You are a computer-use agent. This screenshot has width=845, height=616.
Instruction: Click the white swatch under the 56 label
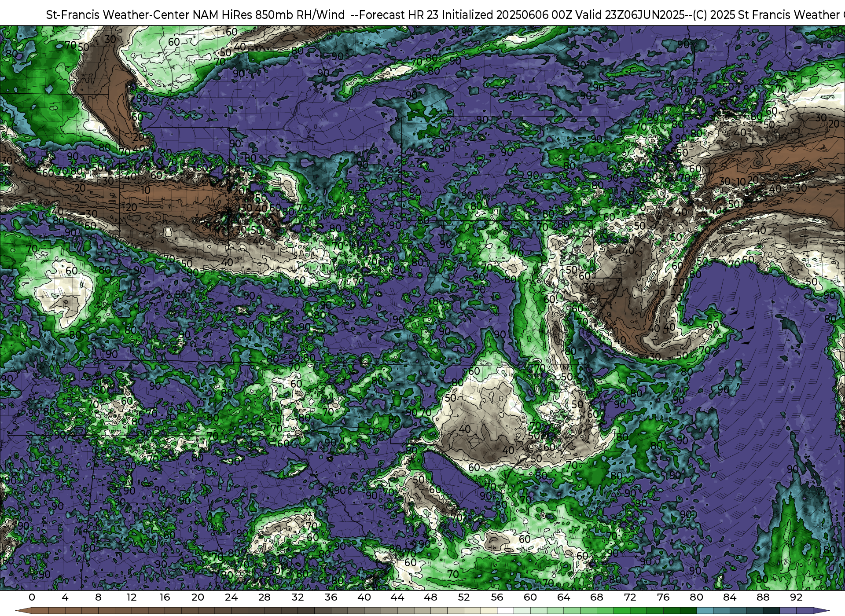click(x=505, y=611)
